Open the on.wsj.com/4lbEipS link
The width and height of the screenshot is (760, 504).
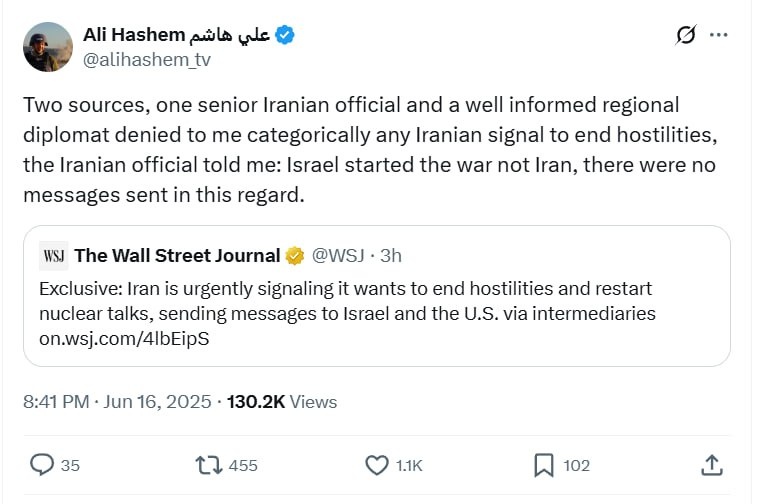coord(124,338)
